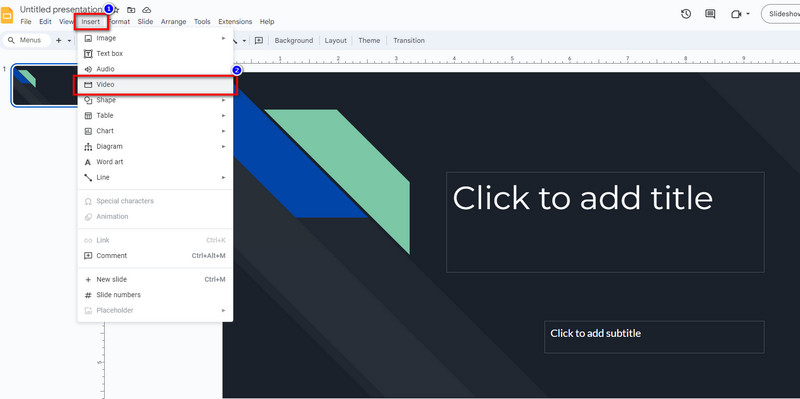
Task: Click the Ctrl+Alt+M shortcut text
Action: pyautogui.click(x=209, y=256)
